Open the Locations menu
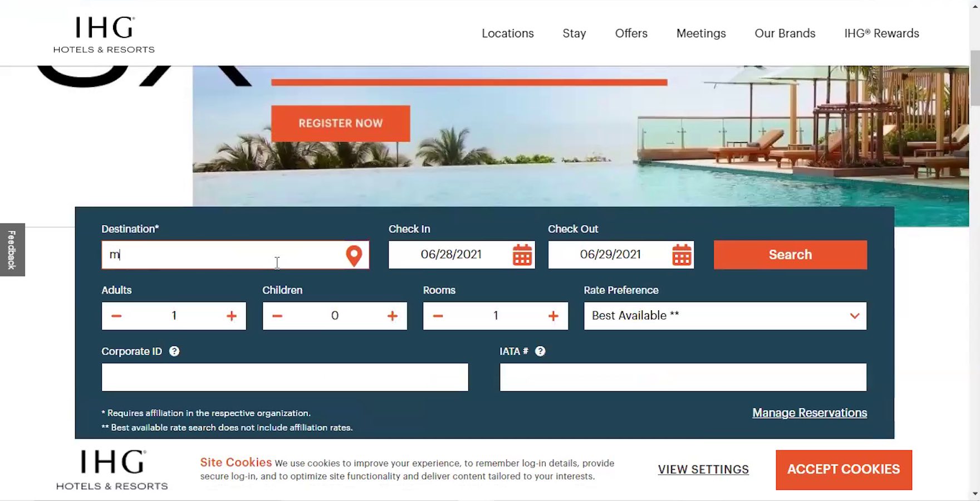The width and height of the screenshot is (980, 501). click(507, 33)
